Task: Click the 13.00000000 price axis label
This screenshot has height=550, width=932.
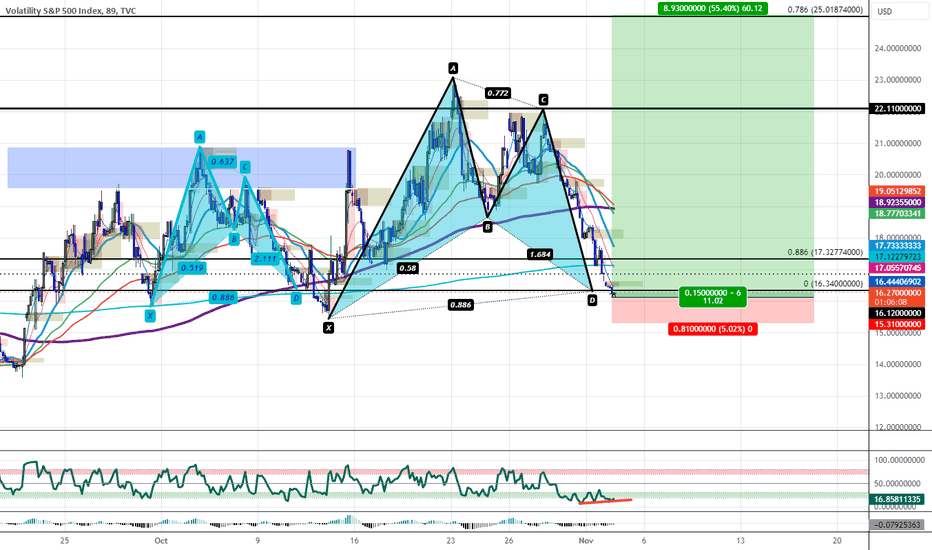Action: (898, 395)
